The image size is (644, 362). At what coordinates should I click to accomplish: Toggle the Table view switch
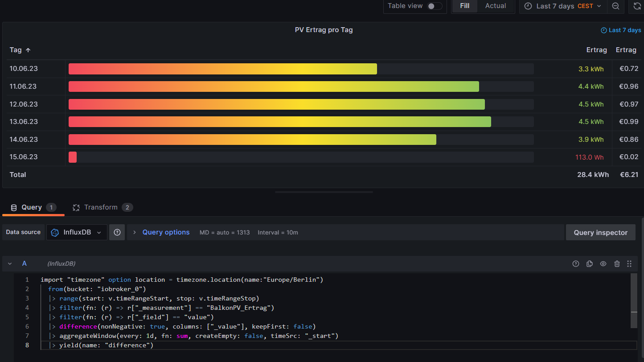435,6
